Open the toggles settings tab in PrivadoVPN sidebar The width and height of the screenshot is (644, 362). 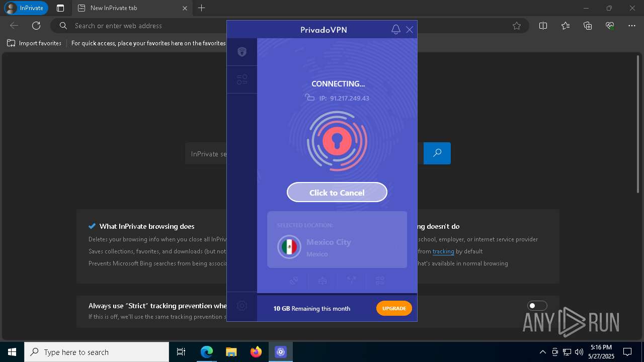pyautogui.click(x=242, y=79)
